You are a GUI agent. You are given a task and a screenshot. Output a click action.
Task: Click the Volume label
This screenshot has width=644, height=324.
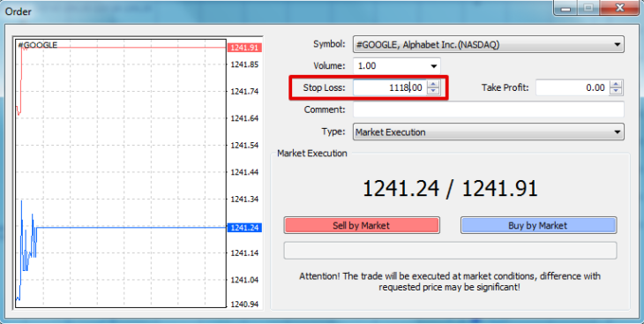pyautogui.click(x=329, y=66)
